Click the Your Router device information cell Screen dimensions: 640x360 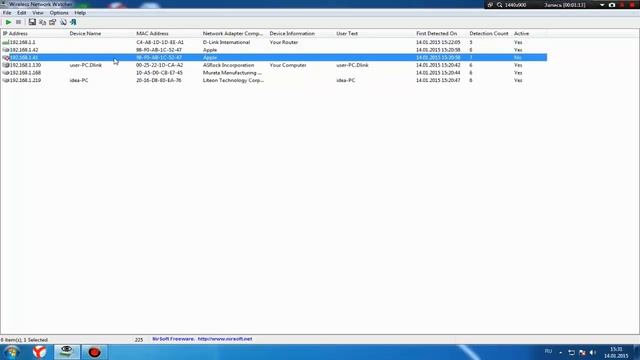[284, 42]
